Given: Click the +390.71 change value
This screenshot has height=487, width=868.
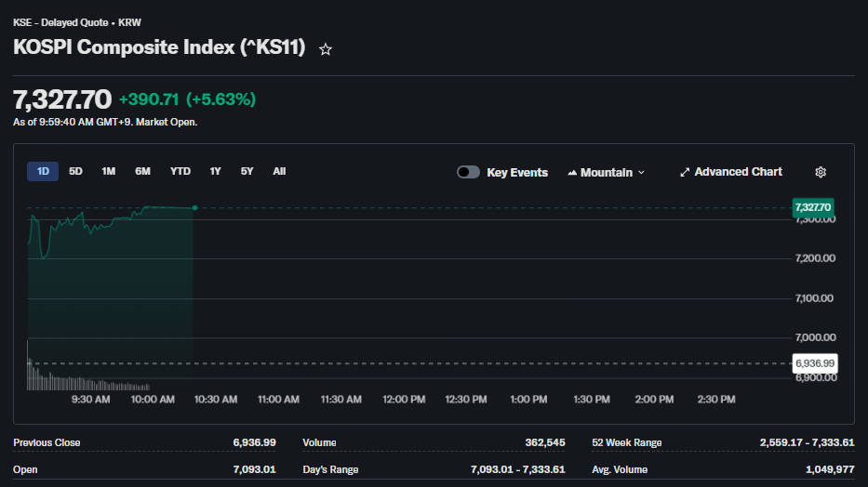Looking at the screenshot, I should click(x=149, y=99).
